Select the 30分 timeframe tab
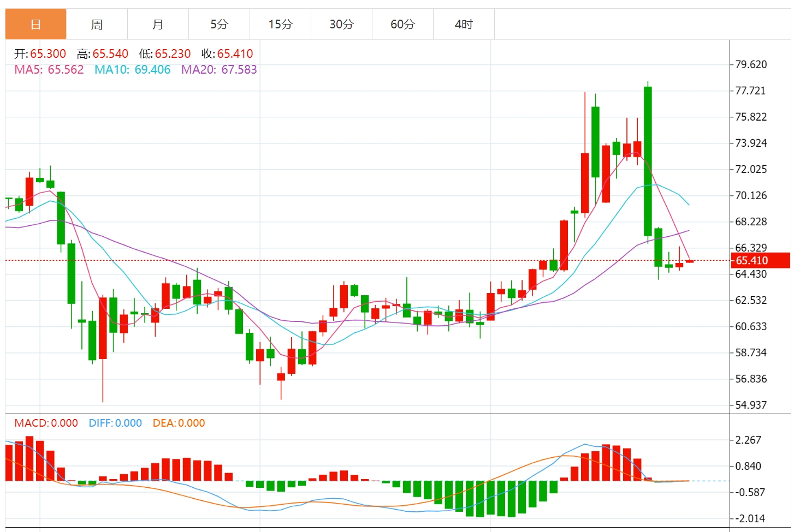 [x=342, y=24]
